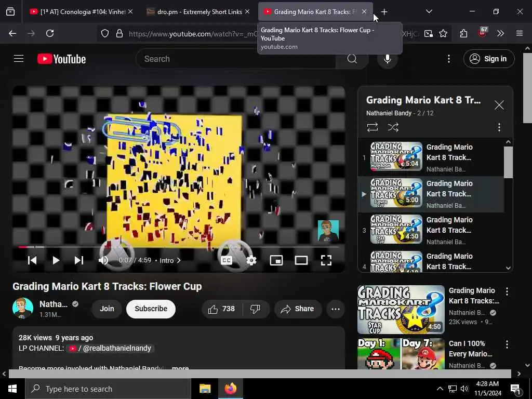Viewport: 532px width, 399px height.
Task: Like the video with 738 likes
Action: [x=222, y=309]
